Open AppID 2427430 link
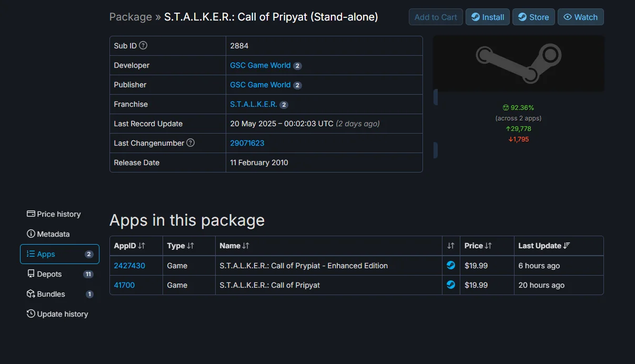Viewport: 635px width, 364px height. 129,266
